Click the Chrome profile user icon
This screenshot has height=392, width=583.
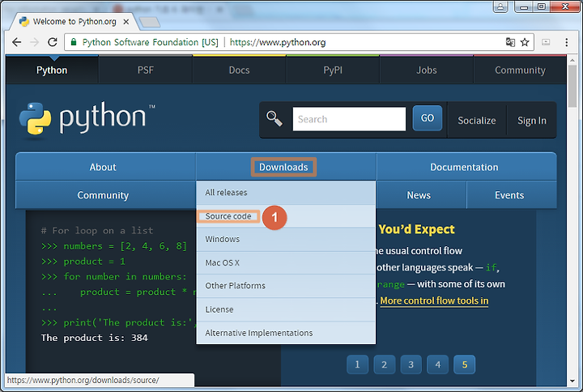coord(500,6)
